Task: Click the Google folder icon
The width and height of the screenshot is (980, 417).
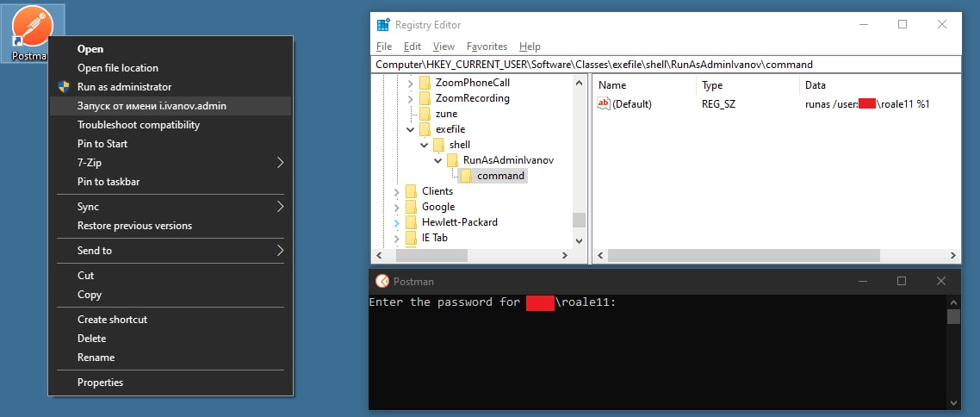Action: 412,207
